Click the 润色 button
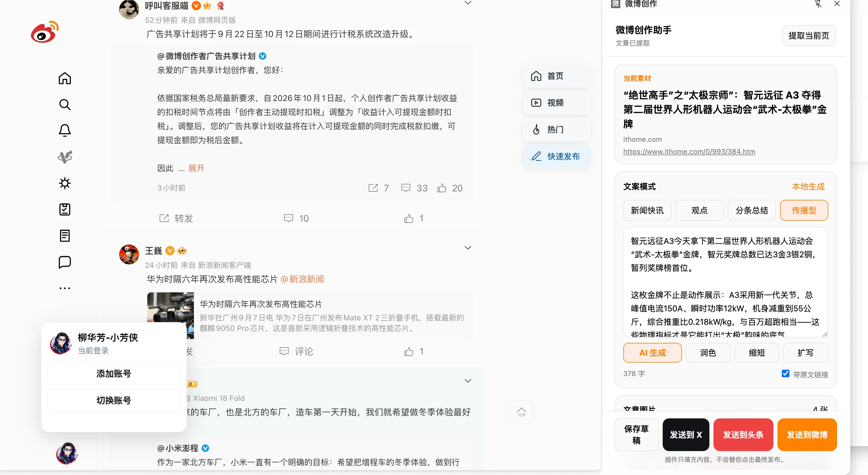 click(708, 352)
